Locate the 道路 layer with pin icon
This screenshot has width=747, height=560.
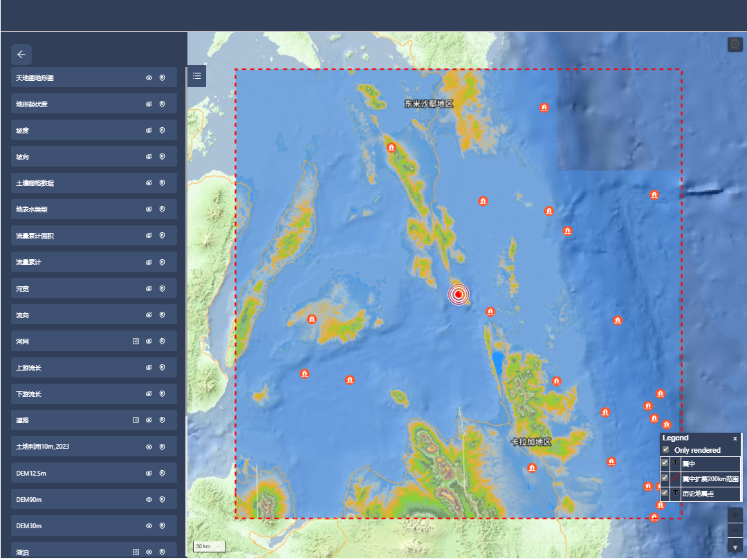(162, 420)
